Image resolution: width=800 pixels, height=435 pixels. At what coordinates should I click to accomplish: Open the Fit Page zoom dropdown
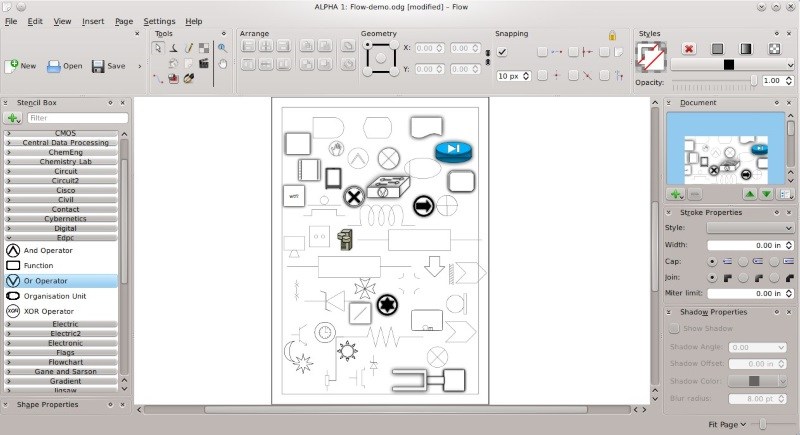(x=727, y=425)
